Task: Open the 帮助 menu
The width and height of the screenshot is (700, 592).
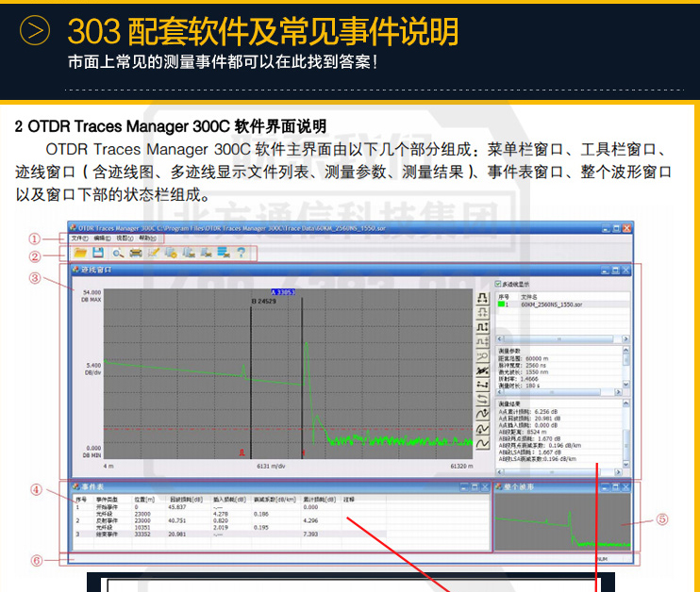Action: (x=147, y=238)
